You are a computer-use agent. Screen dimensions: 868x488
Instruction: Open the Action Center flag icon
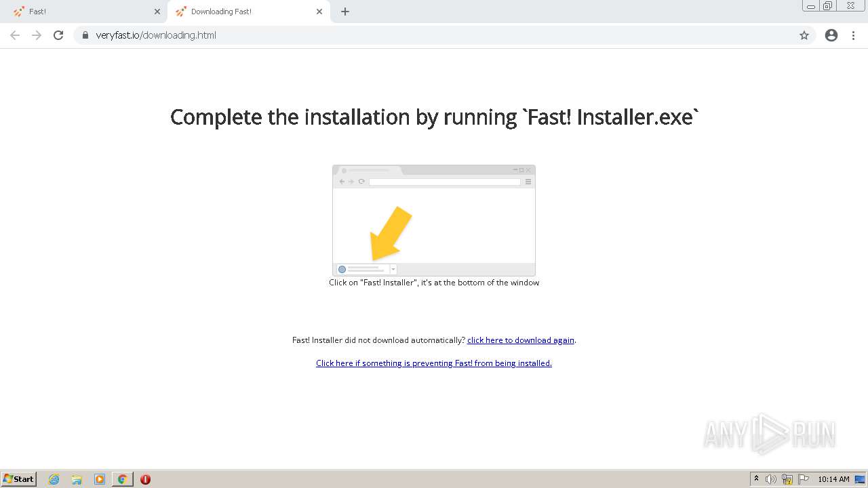point(804,479)
